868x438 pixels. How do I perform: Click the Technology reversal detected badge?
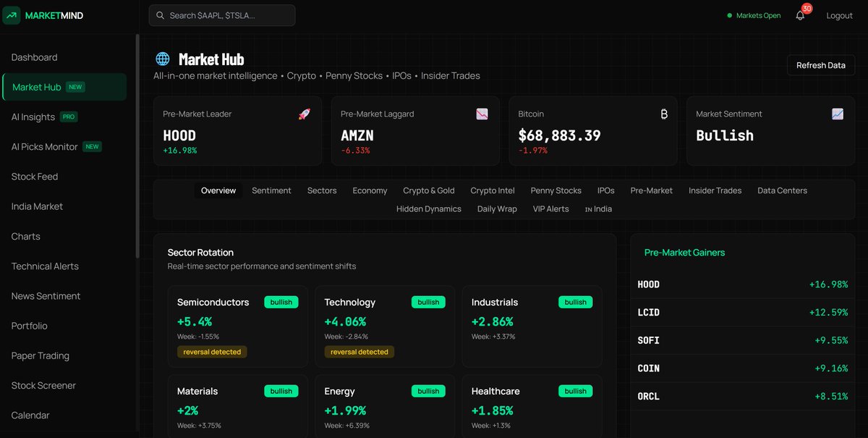(359, 352)
